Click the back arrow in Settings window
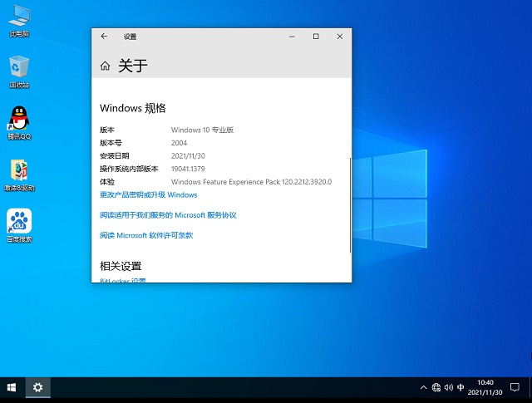 pos(104,37)
